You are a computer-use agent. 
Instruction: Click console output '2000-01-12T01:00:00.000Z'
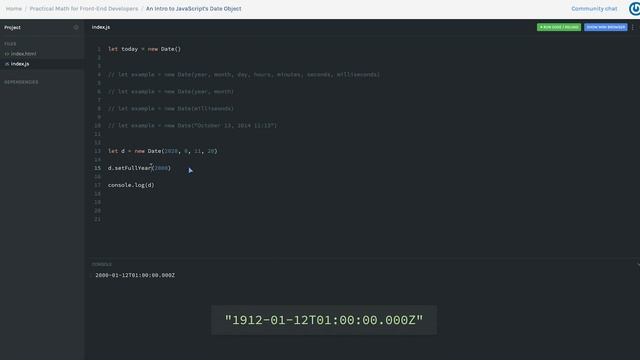[135, 276]
